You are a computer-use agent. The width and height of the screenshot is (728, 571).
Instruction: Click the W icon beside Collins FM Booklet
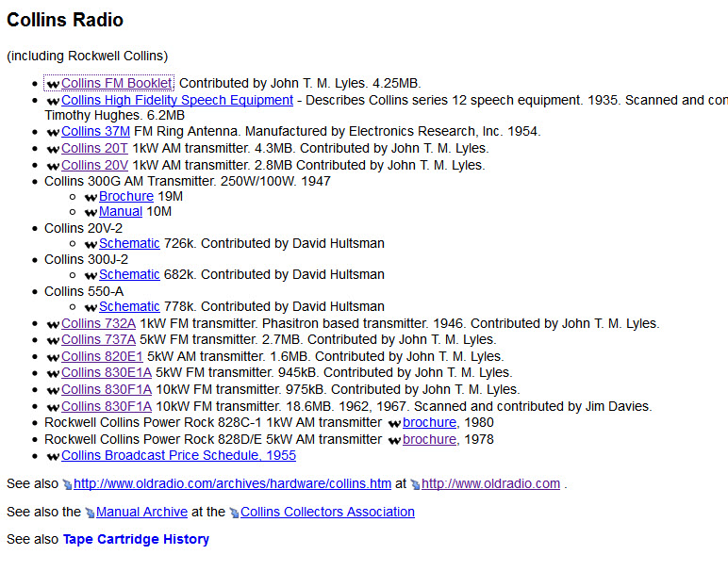click(x=53, y=85)
